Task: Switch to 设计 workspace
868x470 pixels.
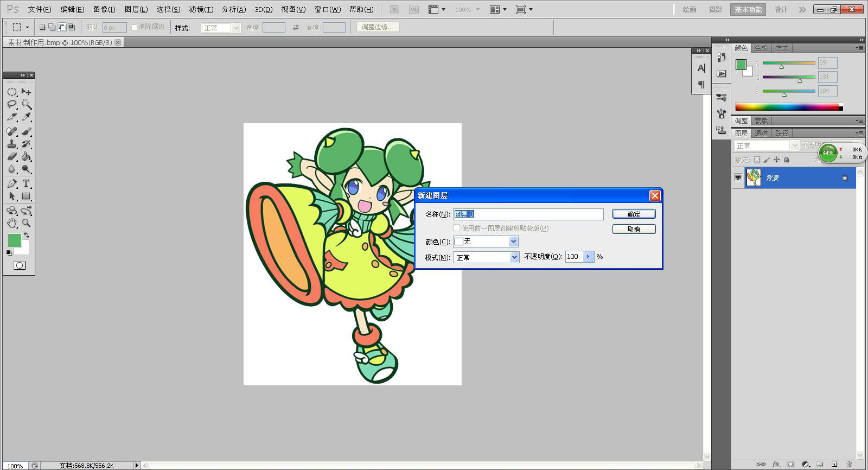Action: 781,9
